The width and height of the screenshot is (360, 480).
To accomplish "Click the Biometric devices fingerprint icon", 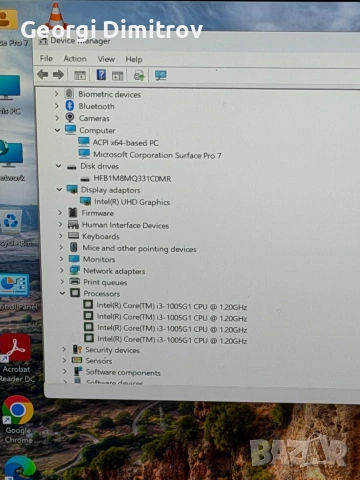I will click(69, 93).
